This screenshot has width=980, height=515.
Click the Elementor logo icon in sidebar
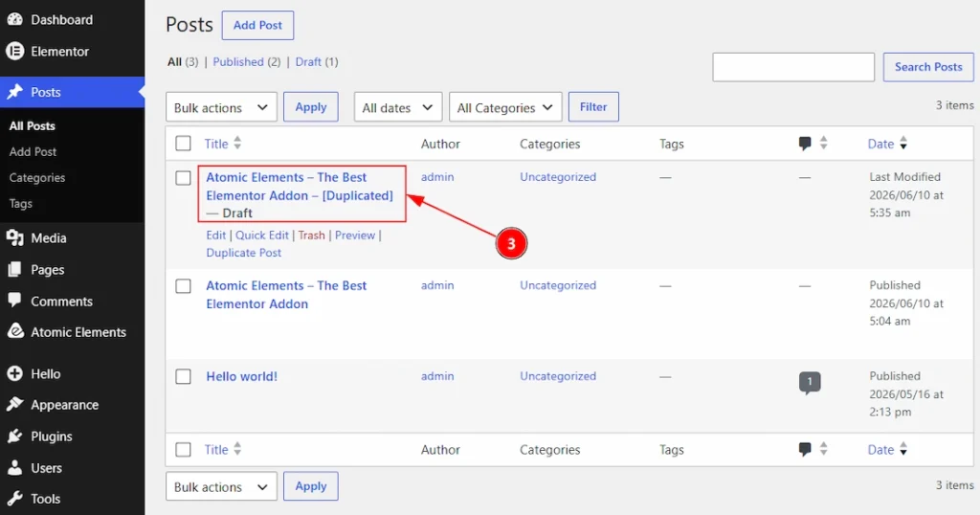(14, 52)
